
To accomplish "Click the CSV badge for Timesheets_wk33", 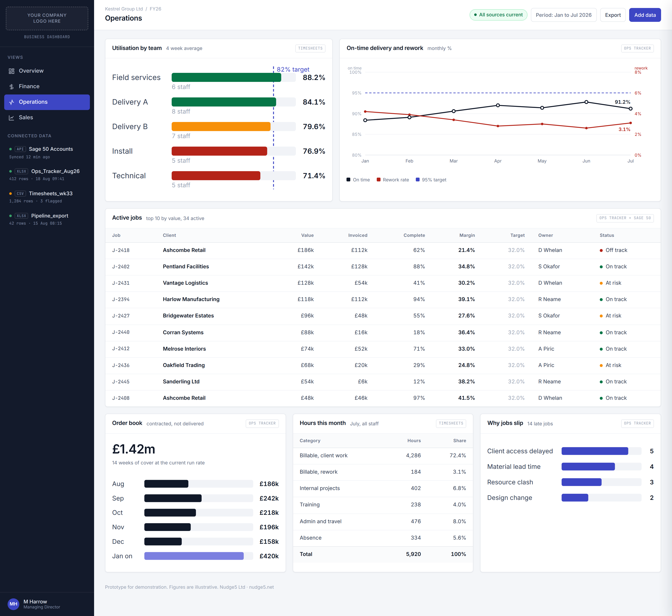I will tap(20, 194).
